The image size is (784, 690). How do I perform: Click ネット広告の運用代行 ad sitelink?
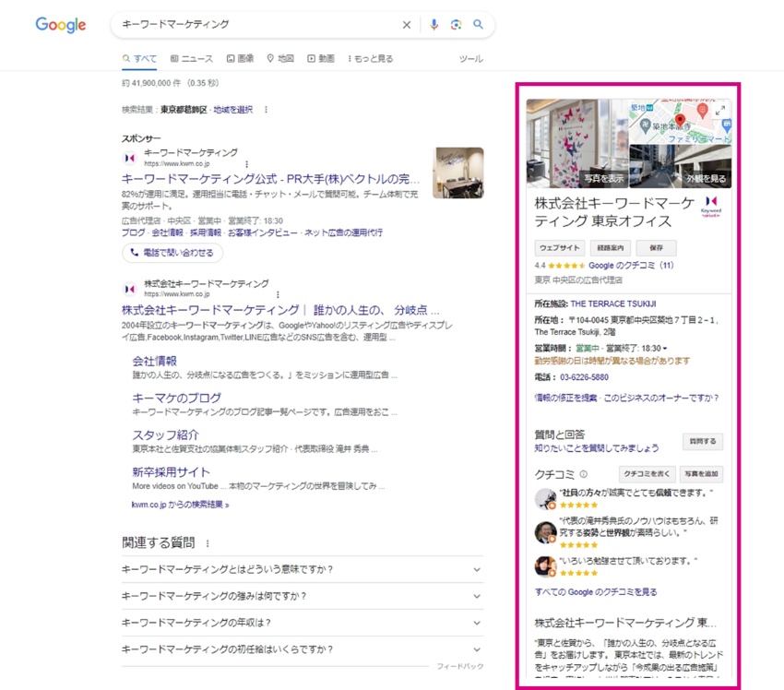point(343,233)
